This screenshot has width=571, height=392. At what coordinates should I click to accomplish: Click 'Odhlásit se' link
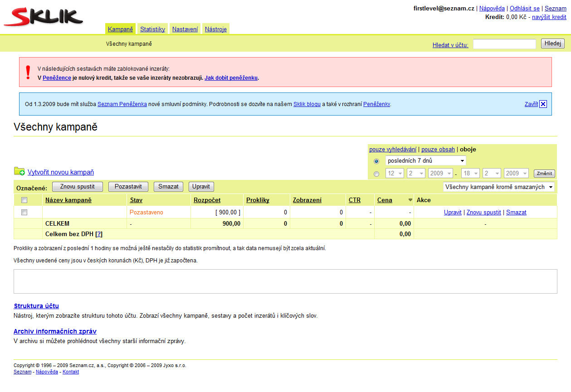525,9
